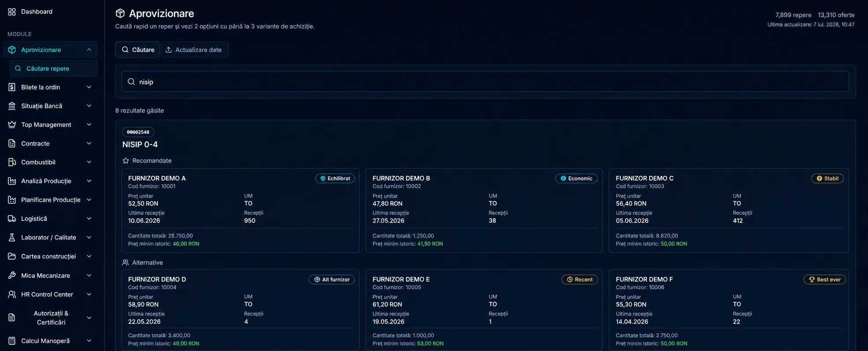Click the Autorizații & Certificări document icon
Viewport: 868px width, 351px height.
pos(12,318)
